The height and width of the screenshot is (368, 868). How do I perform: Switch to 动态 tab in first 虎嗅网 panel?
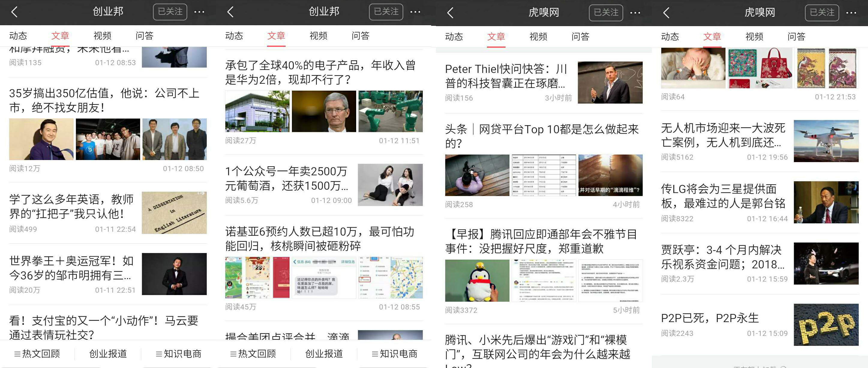pyautogui.click(x=454, y=36)
